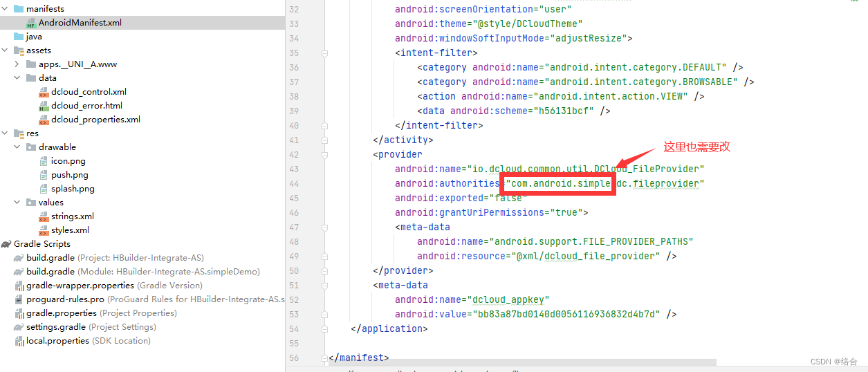Click the dcloud_properties.xml file icon
868x372 pixels.
pos(44,120)
